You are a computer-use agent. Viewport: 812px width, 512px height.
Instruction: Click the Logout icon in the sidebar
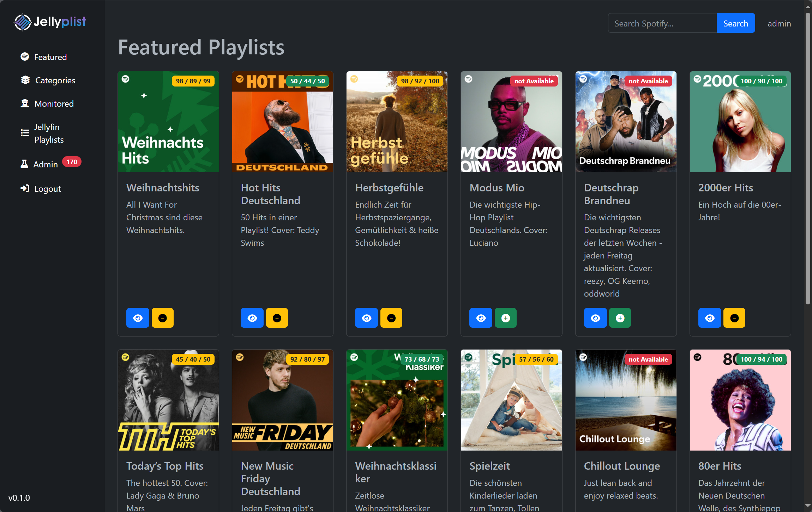click(25, 189)
